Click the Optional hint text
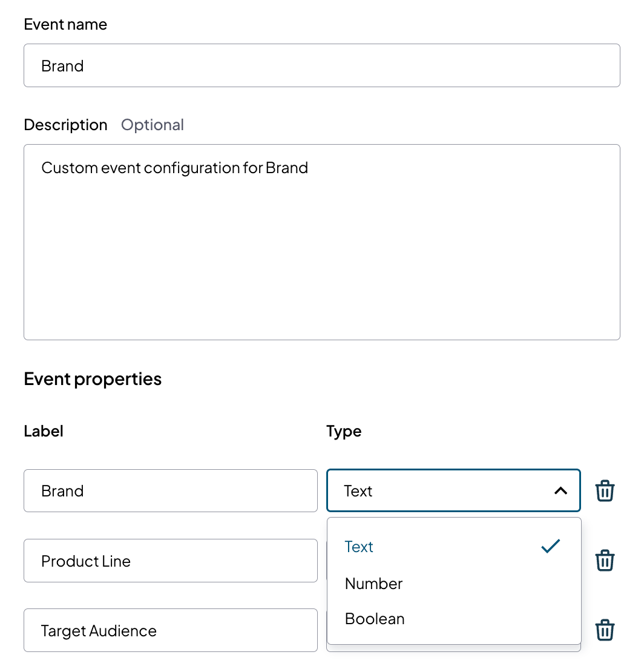 (153, 125)
